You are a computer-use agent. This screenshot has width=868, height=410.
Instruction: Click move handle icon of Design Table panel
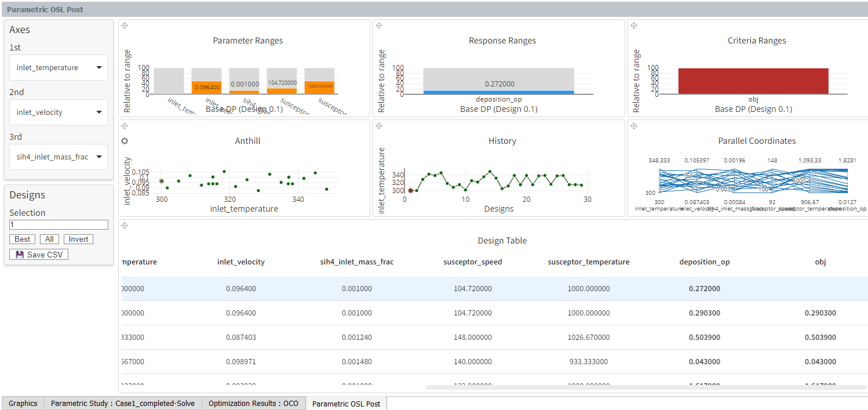pos(125,226)
